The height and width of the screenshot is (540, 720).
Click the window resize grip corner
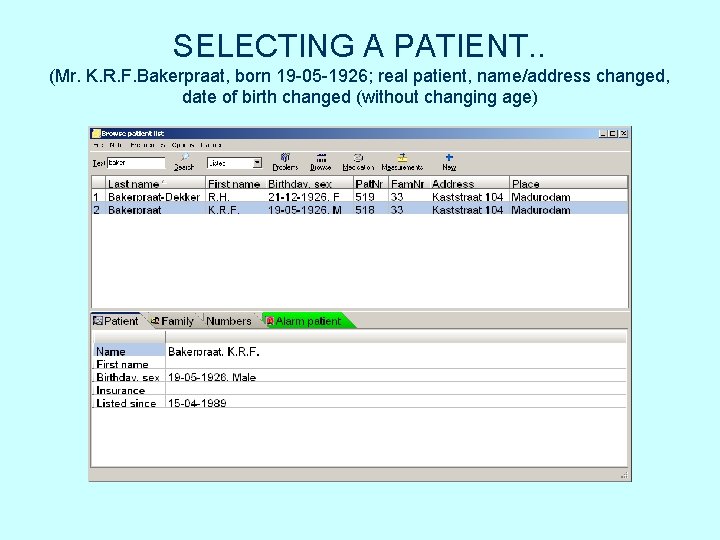[624, 476]
